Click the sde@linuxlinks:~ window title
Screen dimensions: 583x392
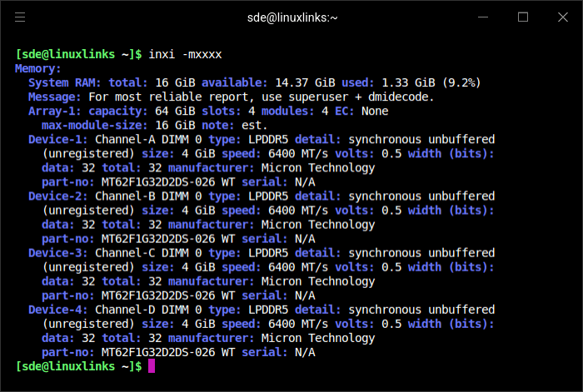(291, 17)
